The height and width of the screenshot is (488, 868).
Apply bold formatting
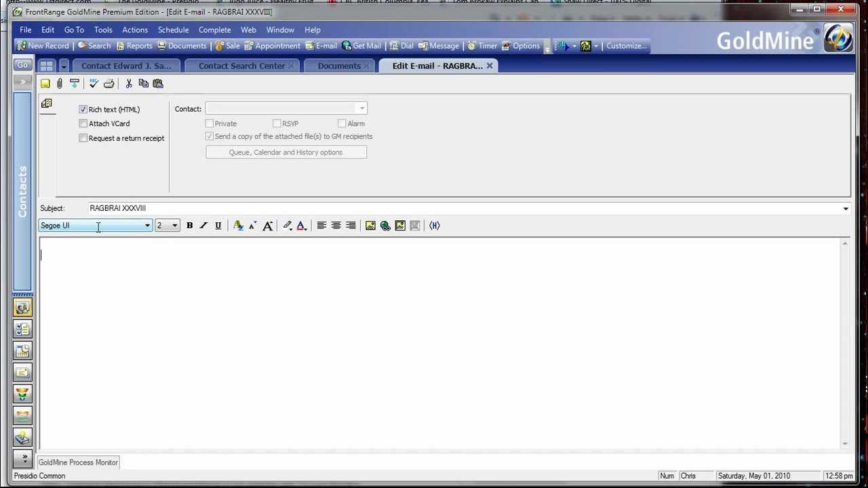189,226
